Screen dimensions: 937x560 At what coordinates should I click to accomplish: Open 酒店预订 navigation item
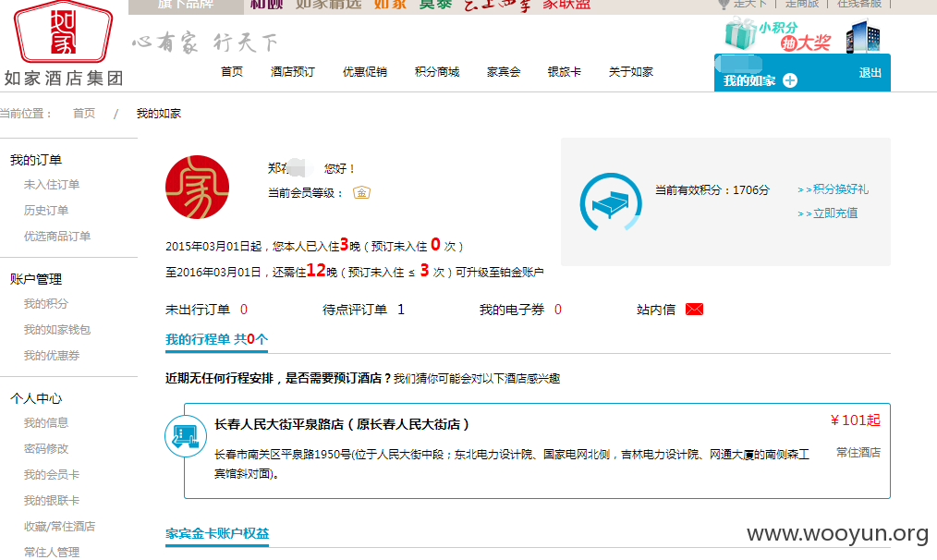click(293, 72)
